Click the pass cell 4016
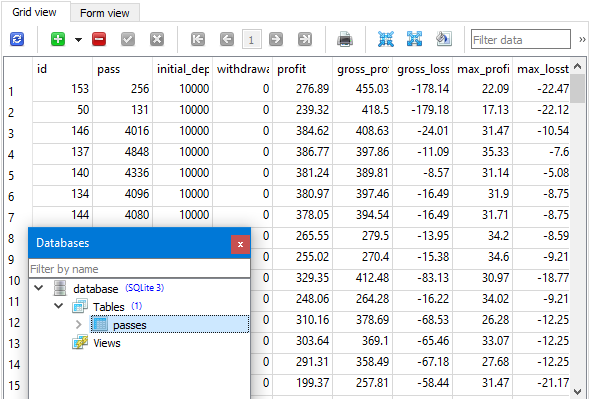 coord(122,131)
